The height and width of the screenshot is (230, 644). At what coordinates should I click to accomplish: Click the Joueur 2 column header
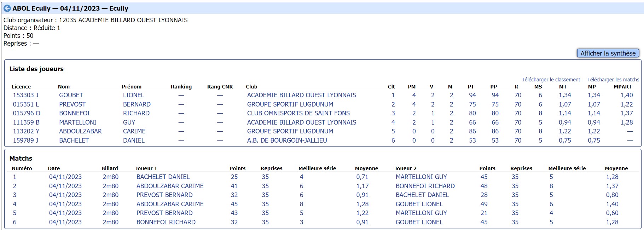point(405,168)
